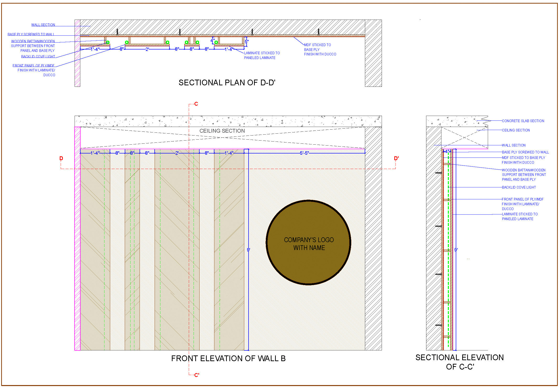Click the red "C'" section marker at bottom
This screenshot has width=559, height=392.
196,375
